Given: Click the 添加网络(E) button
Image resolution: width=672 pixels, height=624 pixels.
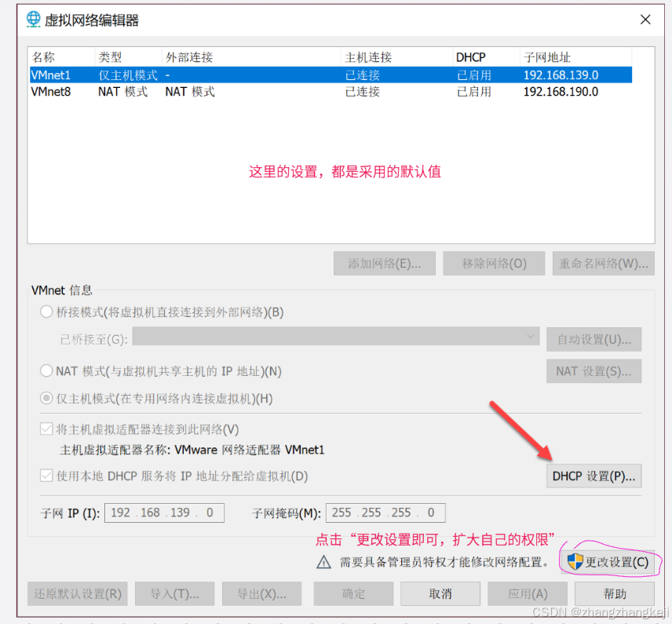Looking at the screenshot, I should pos(385,263).
